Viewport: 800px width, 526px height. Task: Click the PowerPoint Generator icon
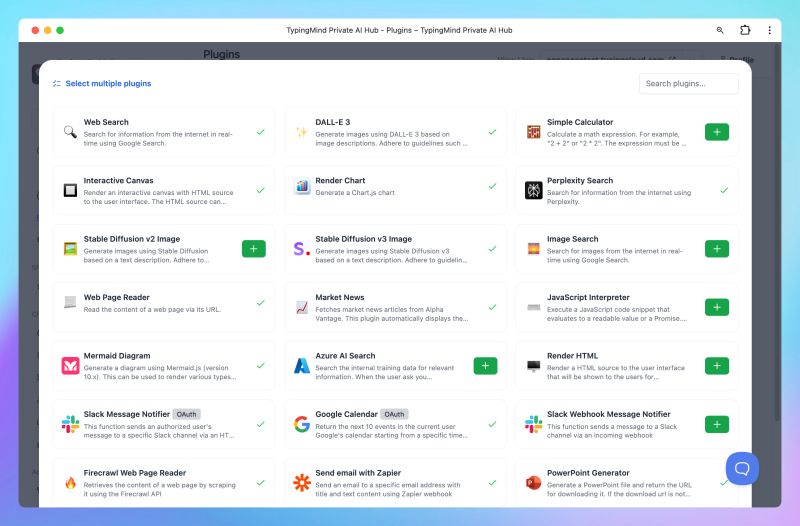(x=534, y=483)
